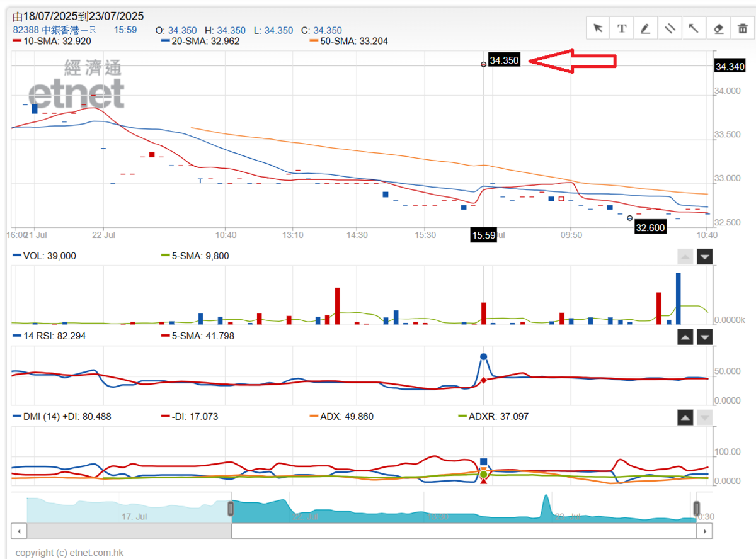Select the parallel lines channel tool
This screenshot has height=559, width=756.
tap(670, 28)
